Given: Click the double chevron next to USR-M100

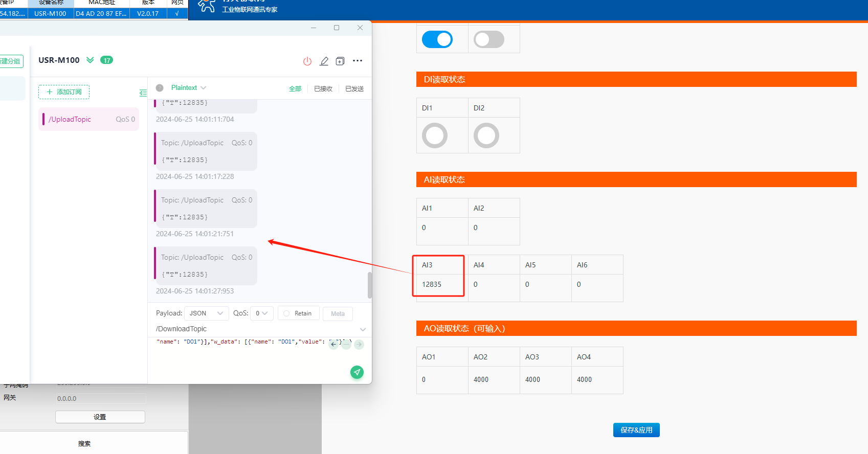Looking at the screenshot, I should pos(90,60).
